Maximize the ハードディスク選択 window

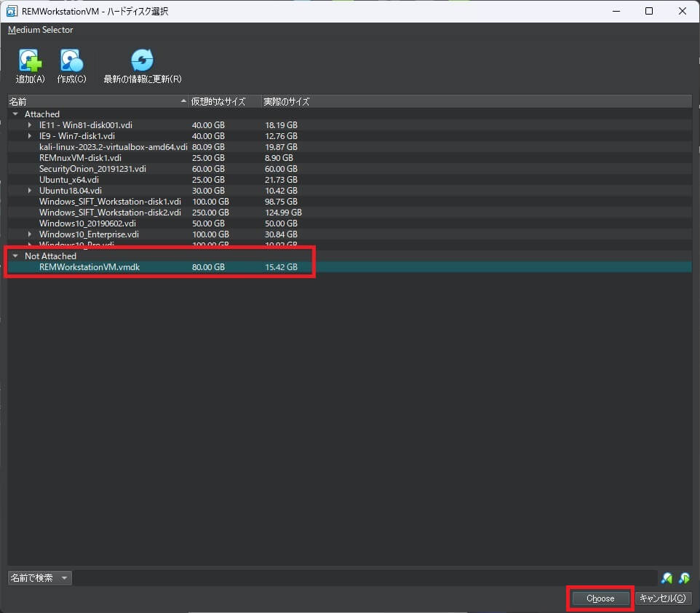point(649,11)
